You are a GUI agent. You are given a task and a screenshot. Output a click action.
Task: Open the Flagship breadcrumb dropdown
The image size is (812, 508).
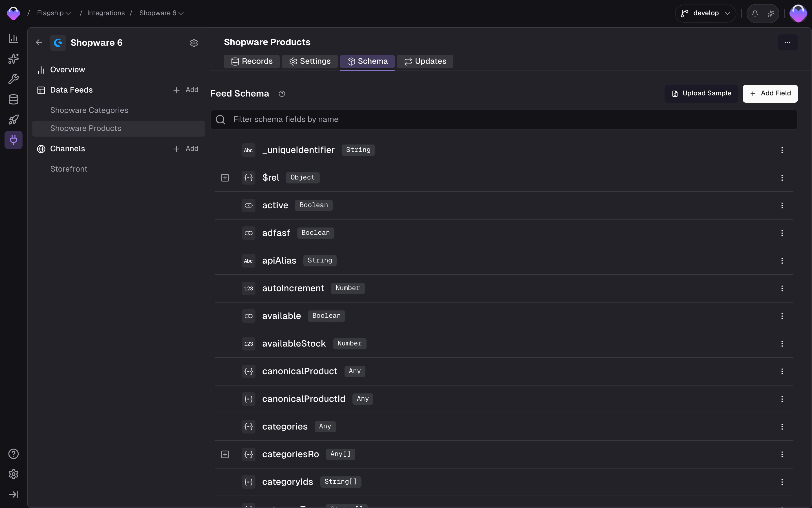tap(54, 13)
